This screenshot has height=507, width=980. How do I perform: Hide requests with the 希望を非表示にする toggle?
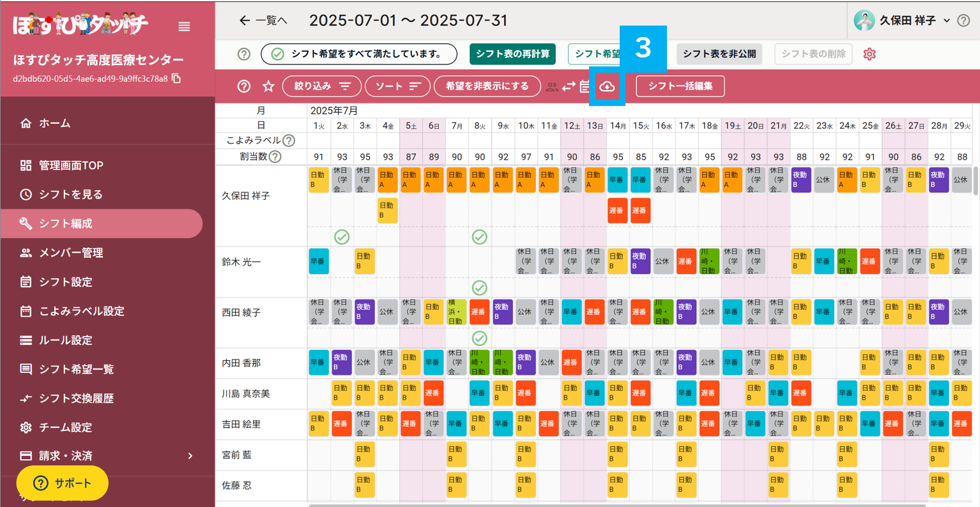(x=487, y=86)
